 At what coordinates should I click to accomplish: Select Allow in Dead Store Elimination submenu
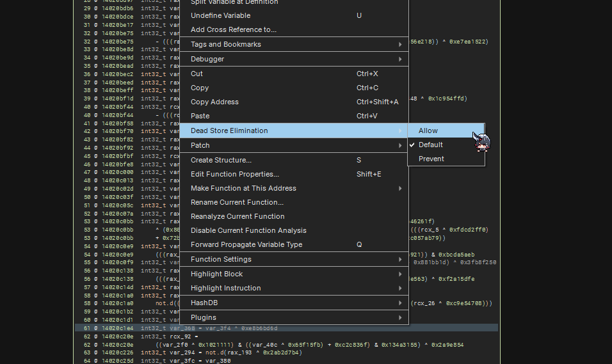click(x=428, y=131)
